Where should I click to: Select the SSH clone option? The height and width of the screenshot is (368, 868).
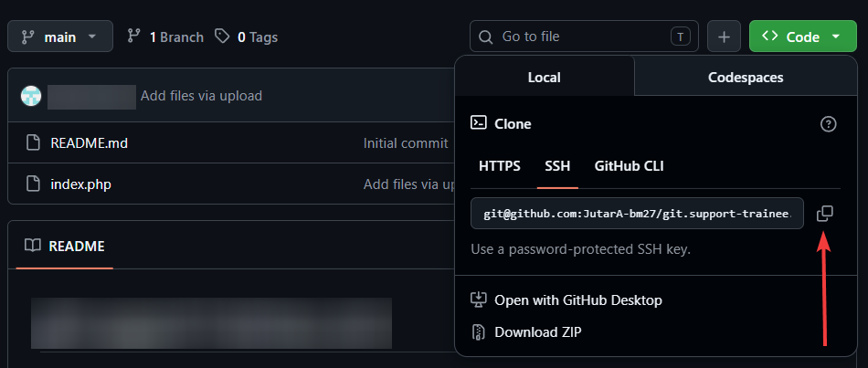pyautogui.click(x=557, y=166)
